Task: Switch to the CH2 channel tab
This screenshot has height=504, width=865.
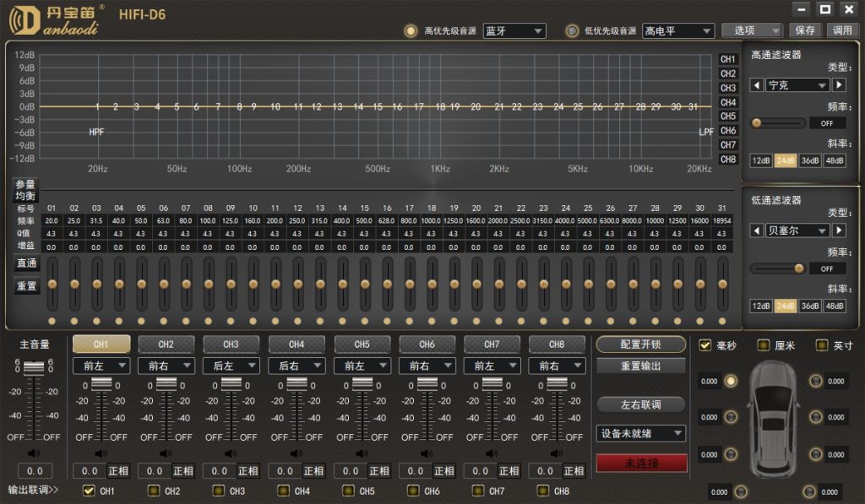Action: (x=166, y=344)
